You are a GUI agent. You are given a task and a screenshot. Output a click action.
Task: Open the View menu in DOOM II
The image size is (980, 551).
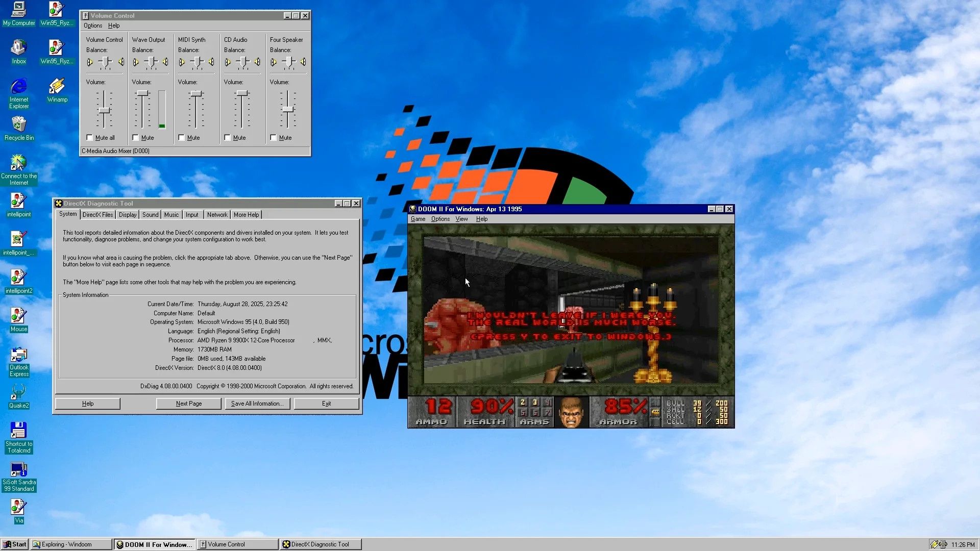(x=461, y=219)
